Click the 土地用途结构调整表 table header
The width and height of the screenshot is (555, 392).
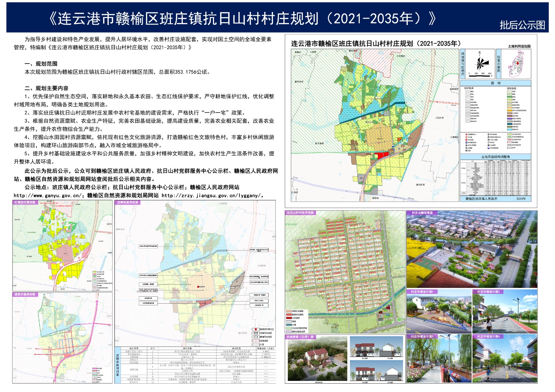click(x=495, y=157)
